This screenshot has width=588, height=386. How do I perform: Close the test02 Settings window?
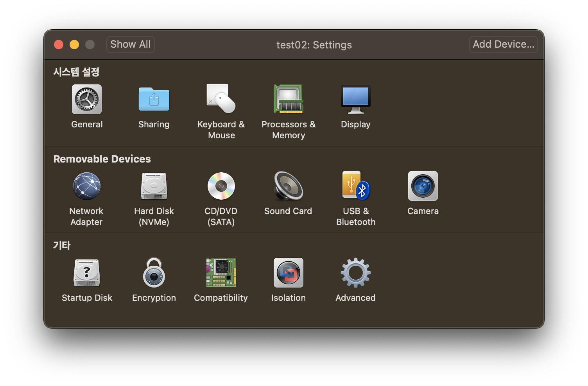[59, 45]
